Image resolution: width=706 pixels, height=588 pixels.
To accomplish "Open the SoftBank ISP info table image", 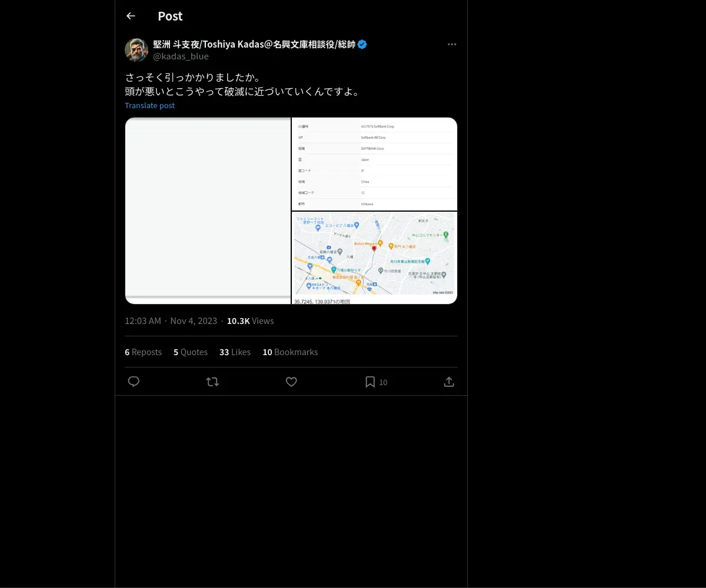I will pos(374,163).
